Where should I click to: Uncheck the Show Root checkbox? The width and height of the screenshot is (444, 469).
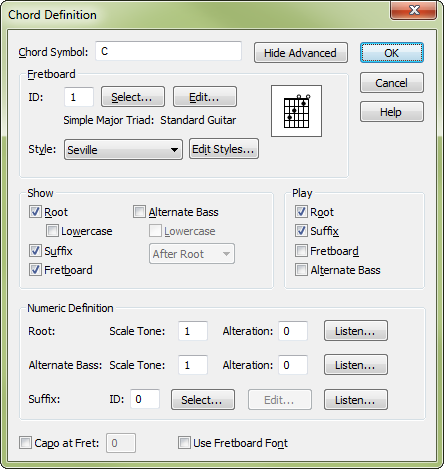(x=35, y=212)
